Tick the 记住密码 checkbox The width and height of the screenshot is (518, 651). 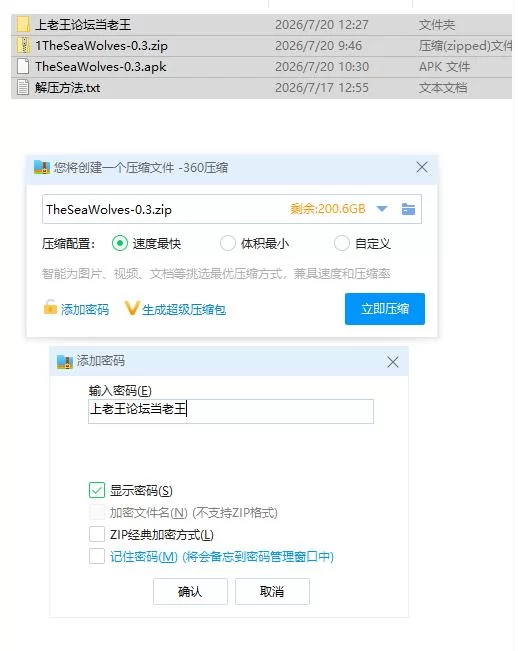(x=97, y=556)
